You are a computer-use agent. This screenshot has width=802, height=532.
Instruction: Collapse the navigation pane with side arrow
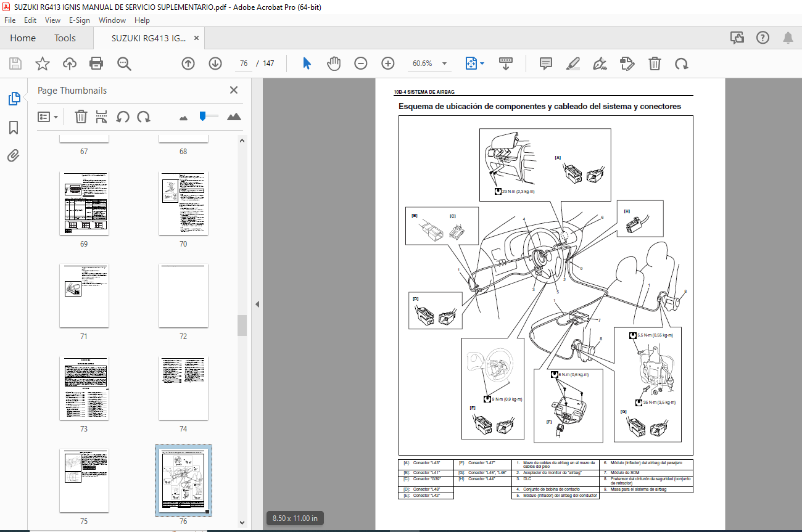pos(257,304)
